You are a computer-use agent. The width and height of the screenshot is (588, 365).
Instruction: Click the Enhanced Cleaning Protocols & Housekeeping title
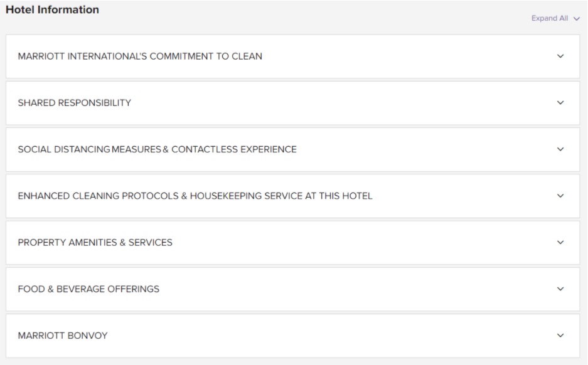pyautogui.click(x=195, y=196)
